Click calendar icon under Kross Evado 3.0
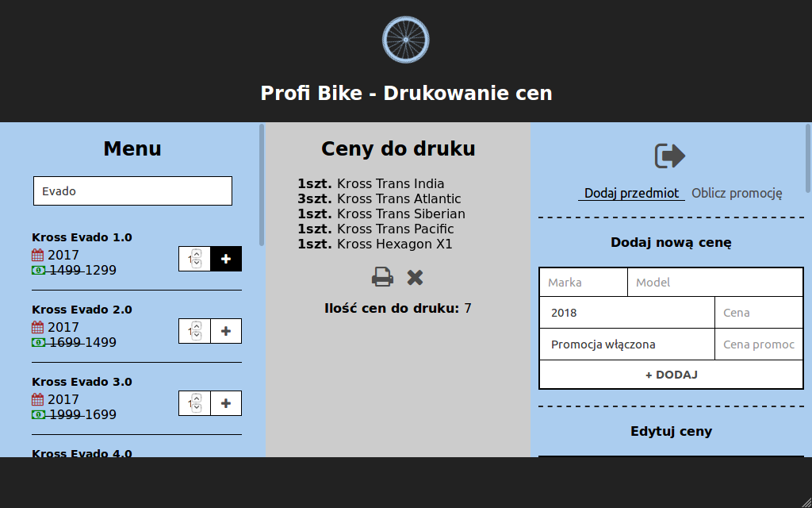 click(38, 399)
